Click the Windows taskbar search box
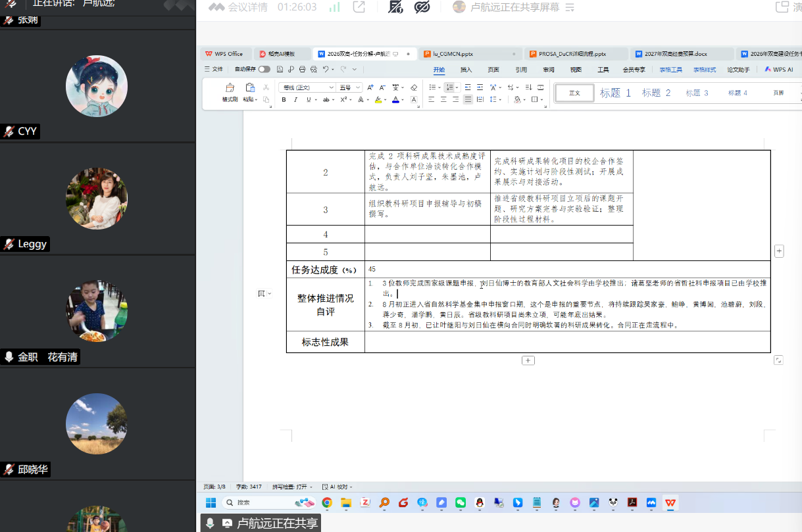This screenshot has width=802, height=532. (268, 502)
